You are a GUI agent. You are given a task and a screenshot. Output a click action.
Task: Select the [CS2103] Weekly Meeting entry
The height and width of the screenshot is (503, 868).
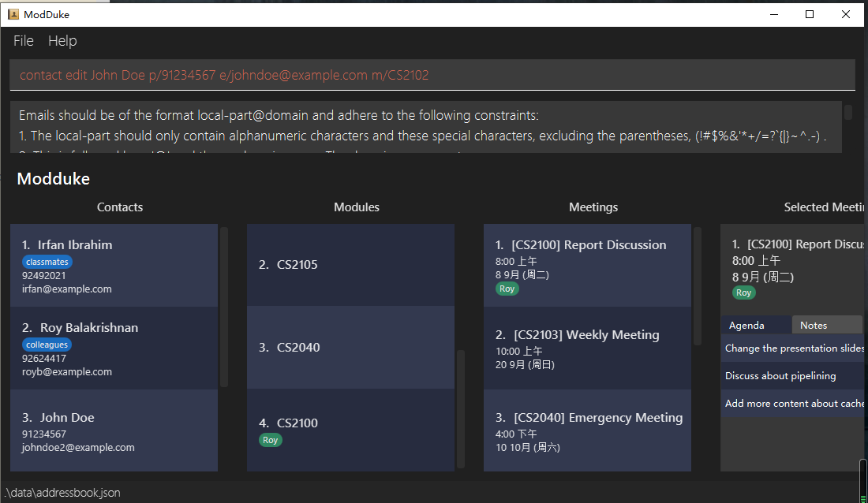587,348
